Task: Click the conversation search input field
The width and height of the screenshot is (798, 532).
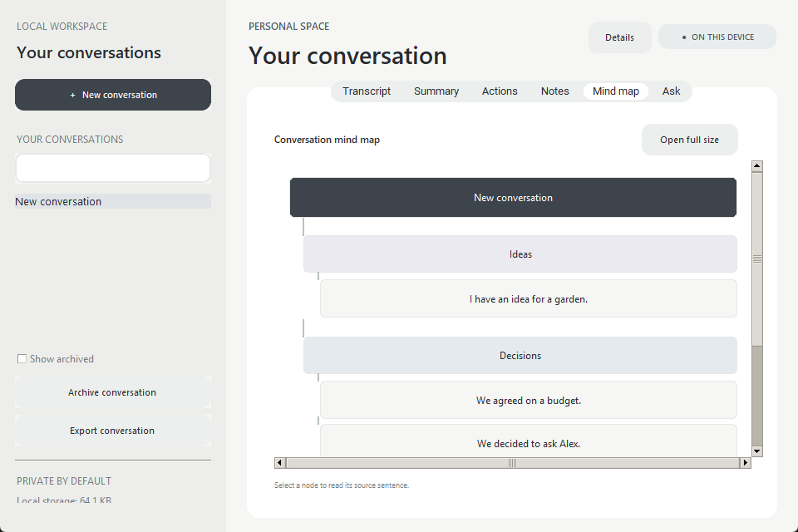Action: coord(113,168)
